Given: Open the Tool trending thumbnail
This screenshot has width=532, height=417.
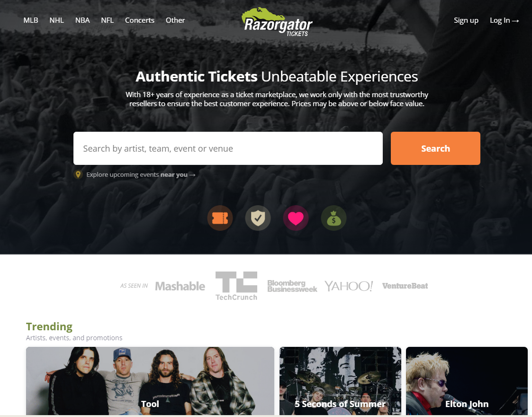Looking at the screenshot, I should (x=150, y=381).
